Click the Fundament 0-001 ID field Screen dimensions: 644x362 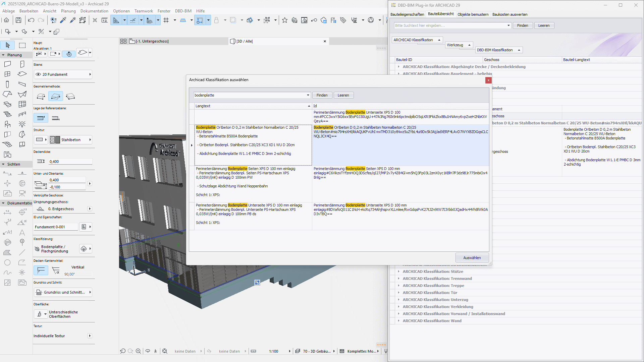point(56,227)
